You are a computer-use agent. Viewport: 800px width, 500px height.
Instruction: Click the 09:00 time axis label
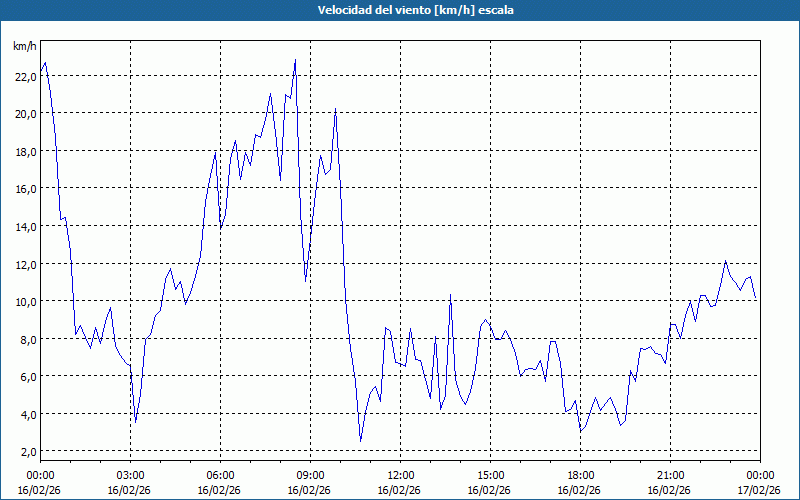[x=310, y=475]
